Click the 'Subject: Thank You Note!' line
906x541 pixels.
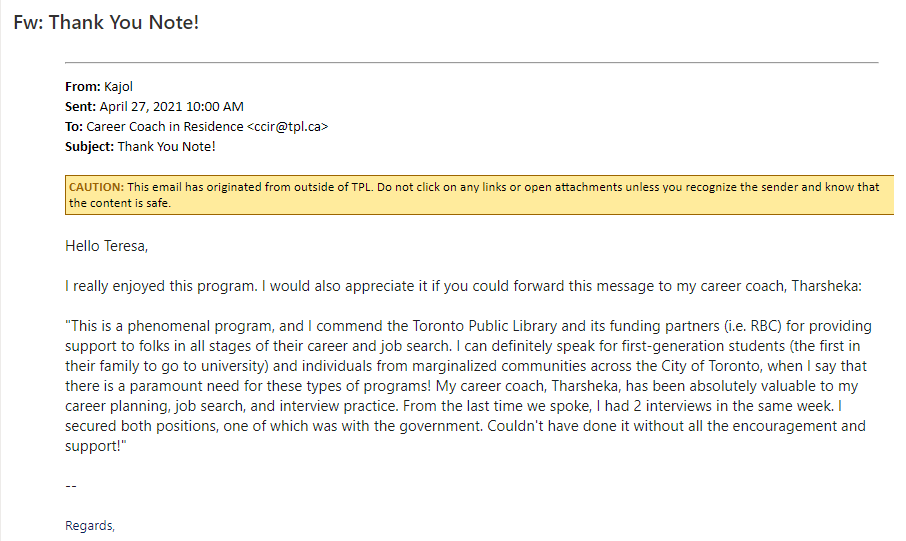(140, 147)
